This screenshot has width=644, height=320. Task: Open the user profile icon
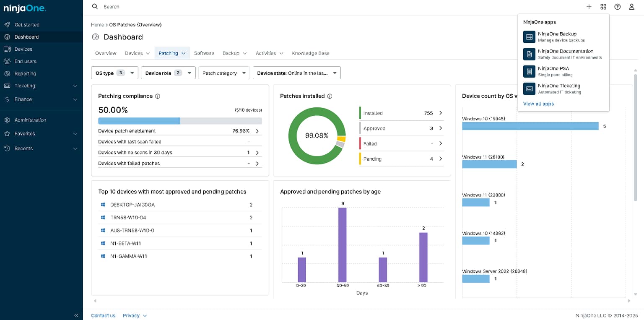coord(632,7)
